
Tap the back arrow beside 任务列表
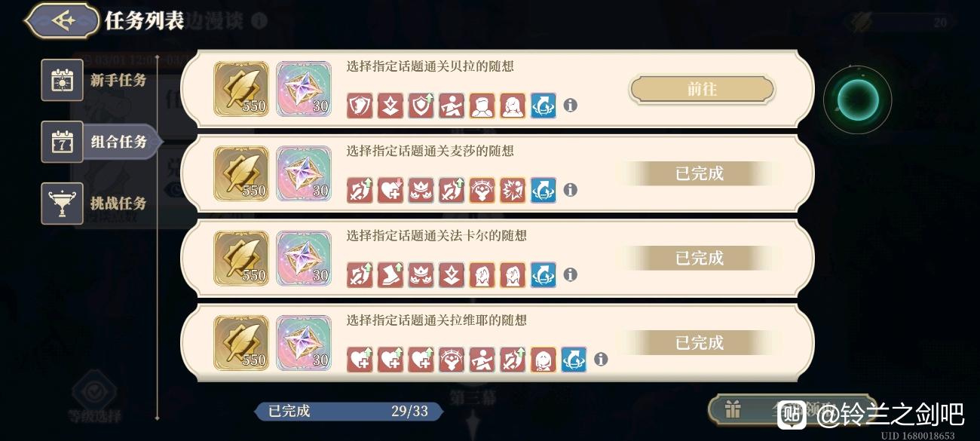tap(63, 20)
